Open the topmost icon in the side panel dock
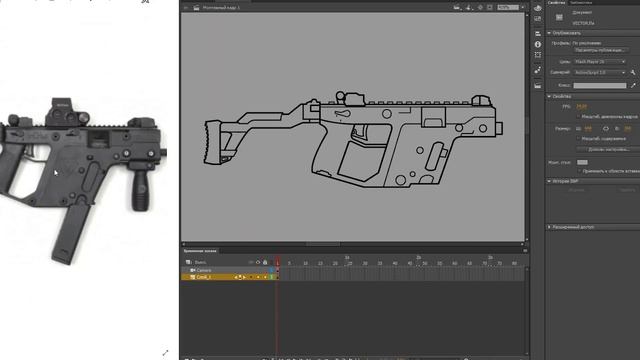This screenshot has width=640, height=360. 538,8
